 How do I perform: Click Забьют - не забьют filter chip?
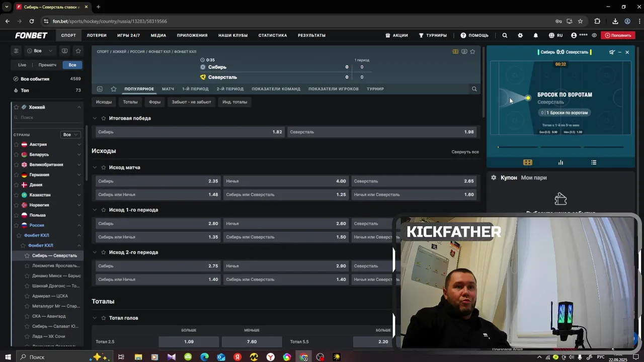point(192,102)
